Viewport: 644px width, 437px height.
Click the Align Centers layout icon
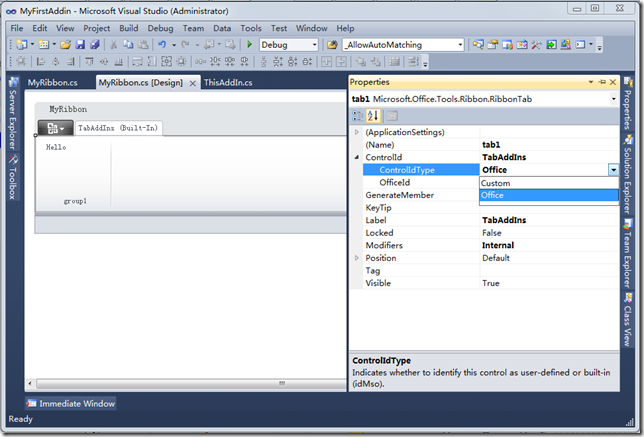pos(55,62)
